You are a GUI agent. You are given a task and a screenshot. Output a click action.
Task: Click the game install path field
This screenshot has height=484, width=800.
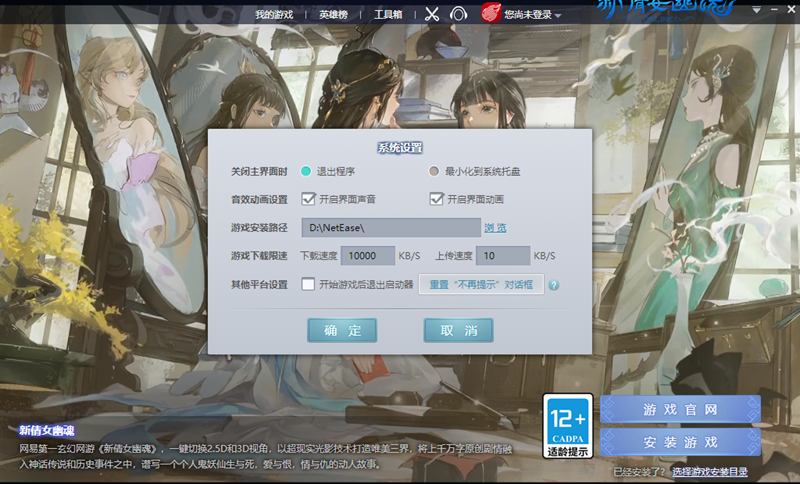point(391,227)
